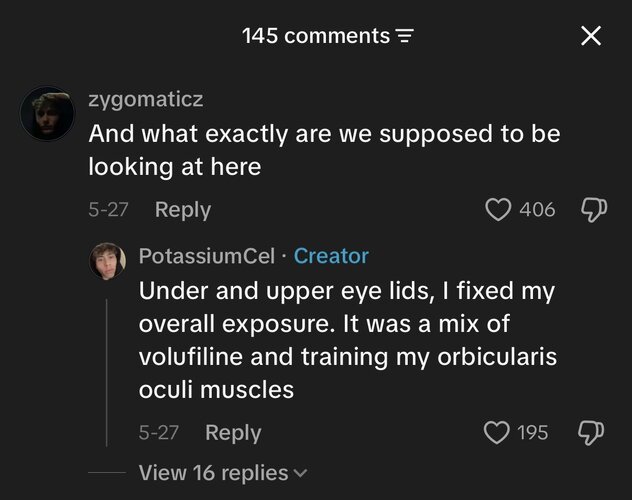Viewport: 632px width, 500px height.
Task: Open PotassiumCel username link
Action: 207,256
